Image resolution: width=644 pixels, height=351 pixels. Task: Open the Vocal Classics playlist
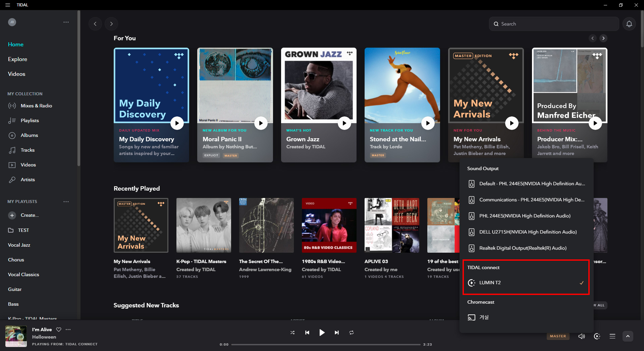(x=23, y=274)
